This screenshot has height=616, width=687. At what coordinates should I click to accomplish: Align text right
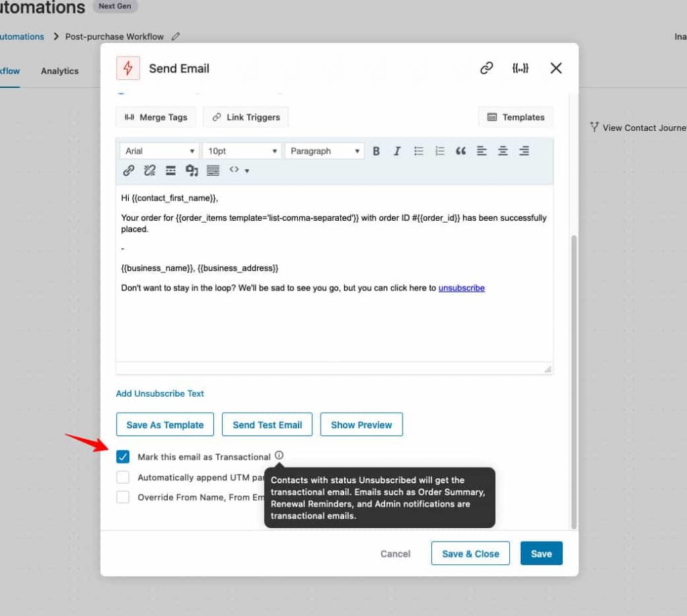[524, 151]
